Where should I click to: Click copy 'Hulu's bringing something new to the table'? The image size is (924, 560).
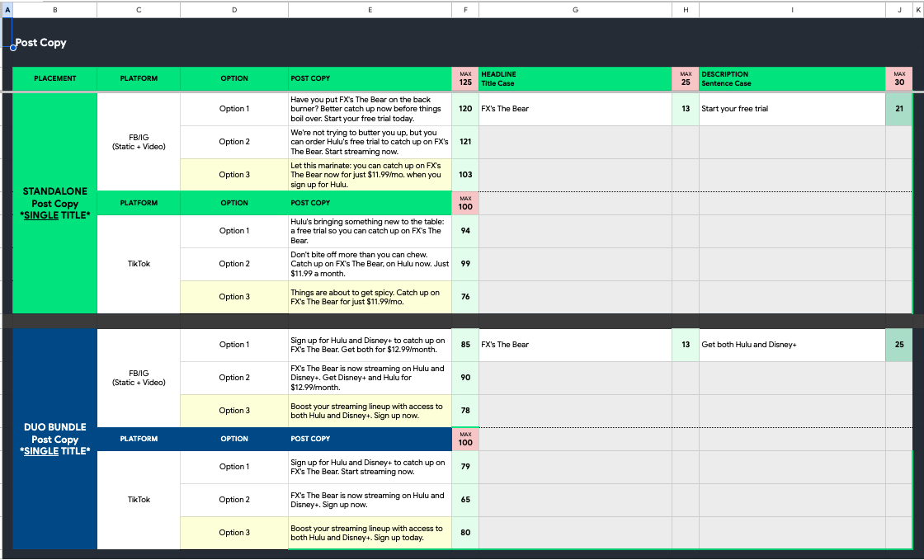coord(370,231)
